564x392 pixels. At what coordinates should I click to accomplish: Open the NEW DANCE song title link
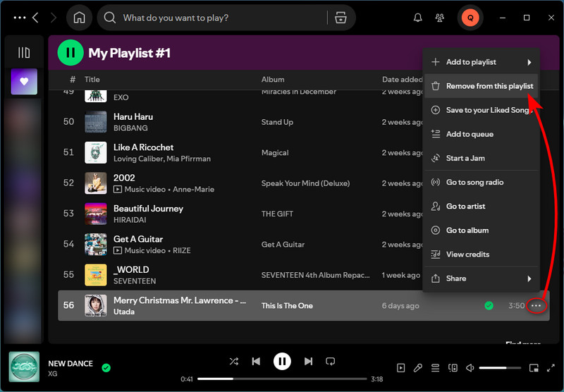coord(70,364)
